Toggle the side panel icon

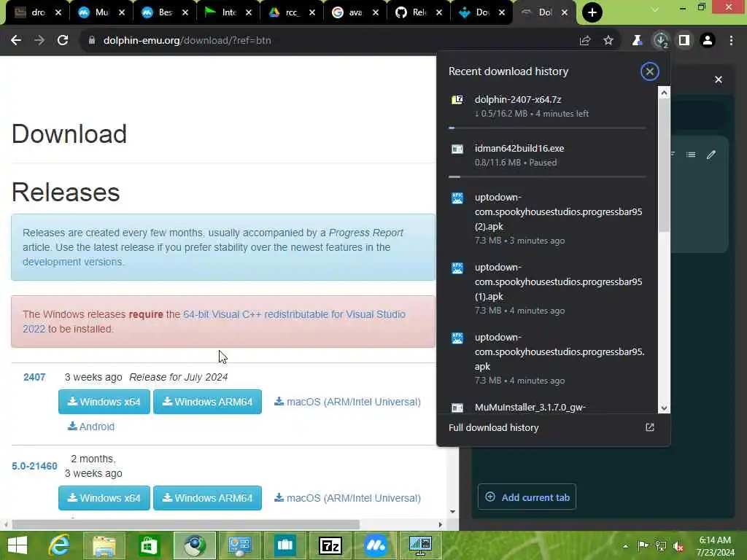(684, 41)
